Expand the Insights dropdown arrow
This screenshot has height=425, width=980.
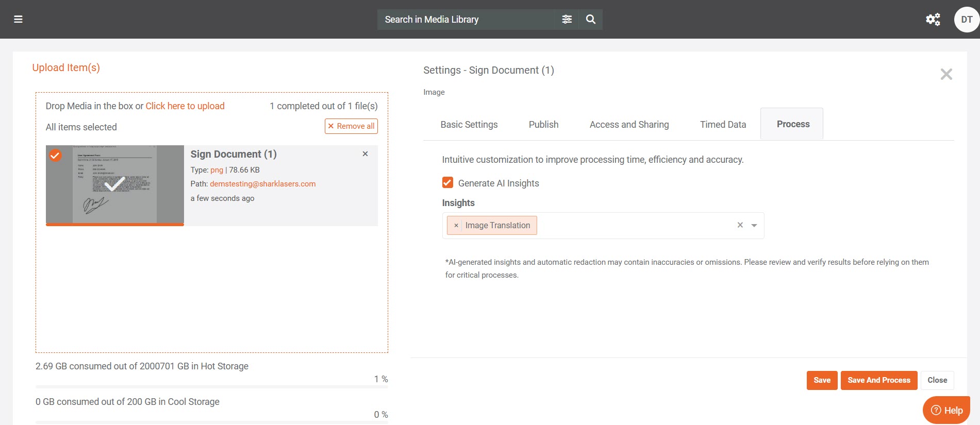(x=754, y=226)
